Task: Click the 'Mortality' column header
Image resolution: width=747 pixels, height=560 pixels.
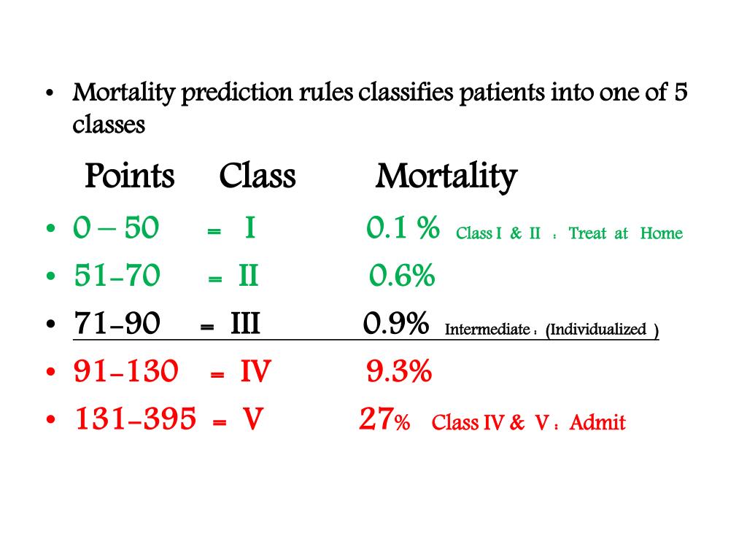Action: 446,176
